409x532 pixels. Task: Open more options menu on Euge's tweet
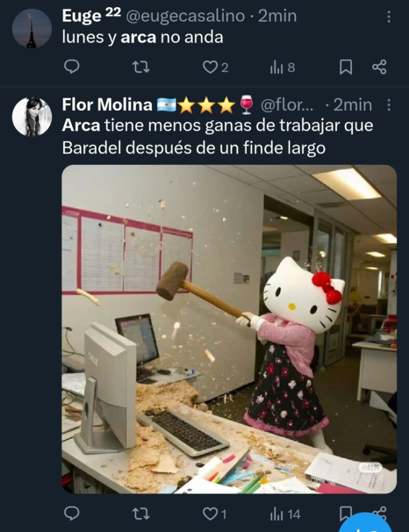(x=389, y=16)
